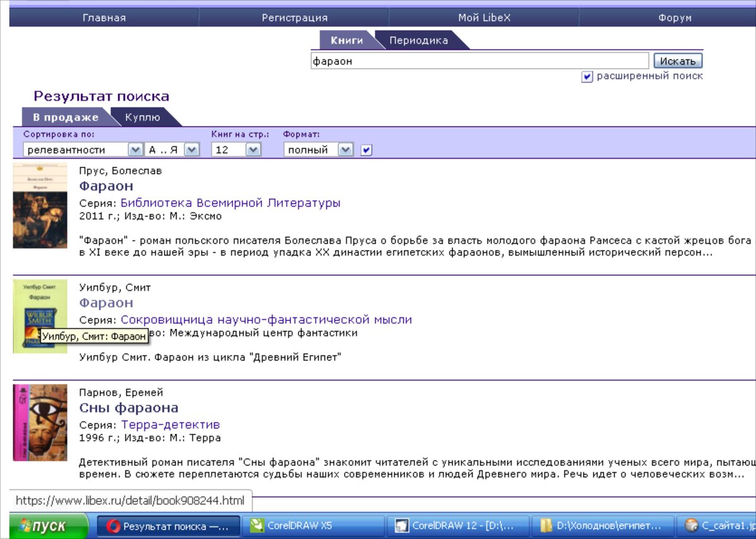Follow the Библиотека Всемирной Литературы series link
The width and height of the screenshot is (756, 539).
(230, 203)
